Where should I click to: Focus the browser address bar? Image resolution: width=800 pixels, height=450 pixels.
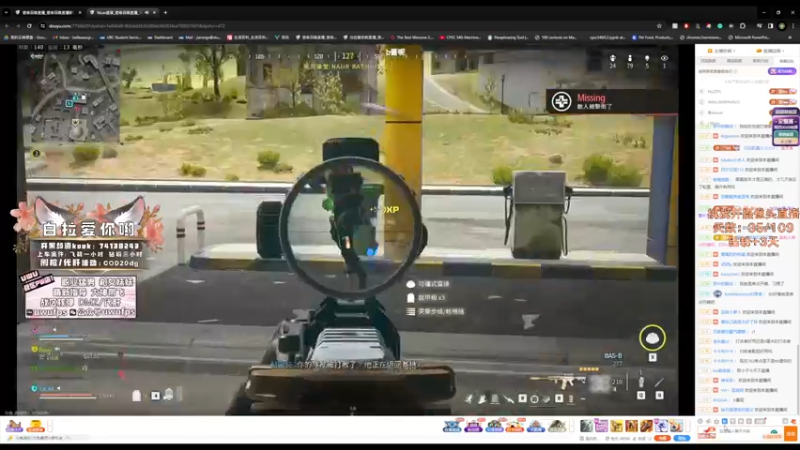click(x=347, y=26)
